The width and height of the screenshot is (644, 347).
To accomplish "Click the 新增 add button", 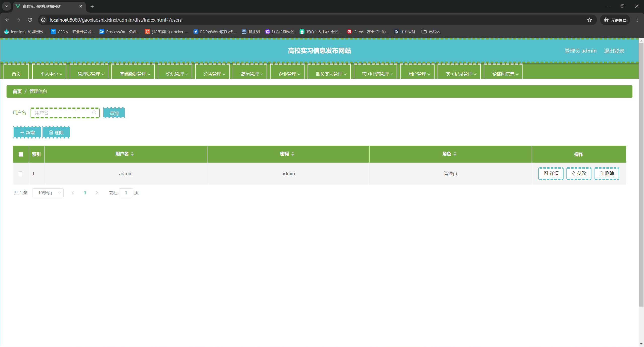I will click(27, 132).
